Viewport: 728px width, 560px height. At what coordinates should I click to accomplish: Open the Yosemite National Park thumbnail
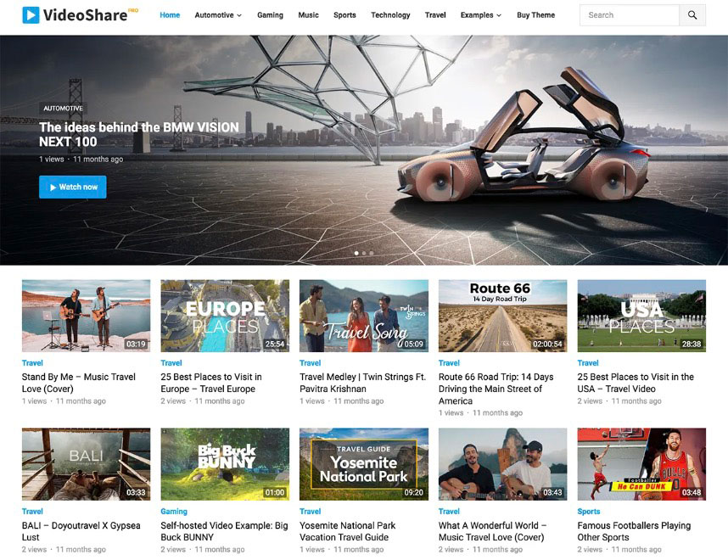click(364, 464)
